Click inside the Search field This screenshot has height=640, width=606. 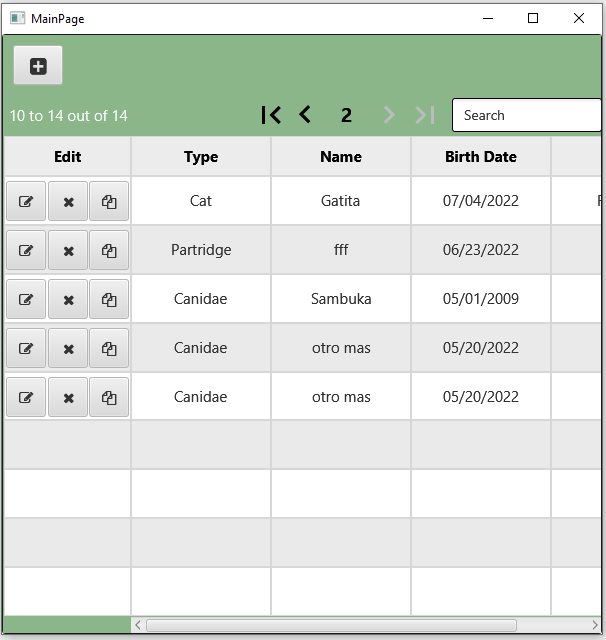(x=525, y=115)
